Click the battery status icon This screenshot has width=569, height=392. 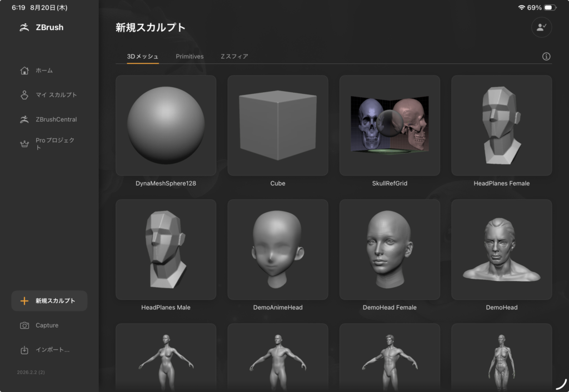coord(550,8)
